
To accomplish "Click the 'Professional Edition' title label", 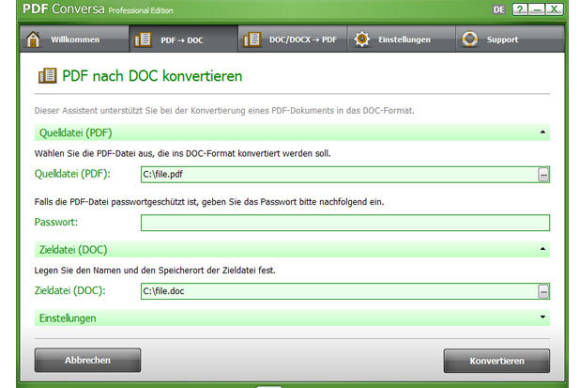I will coord(141,11).
